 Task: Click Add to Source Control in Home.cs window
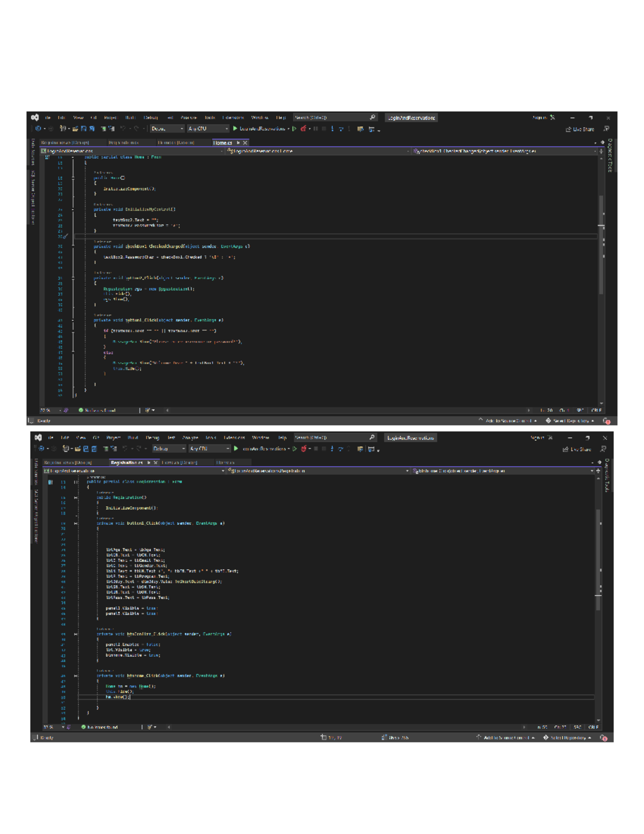508,421
